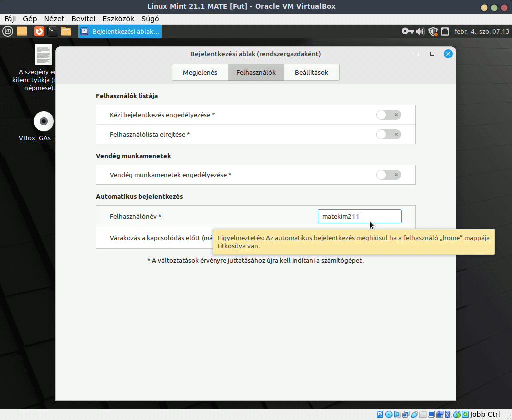512x420 pixels.
Task: Switch to the Beállítások tab
Action: click(312, 72)
